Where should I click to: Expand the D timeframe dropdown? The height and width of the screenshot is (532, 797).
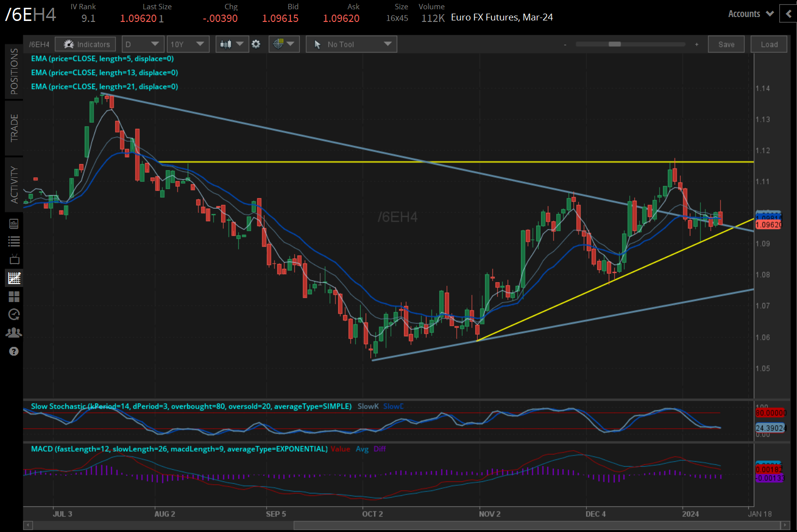pyautogui.click(x=142, y=44)
